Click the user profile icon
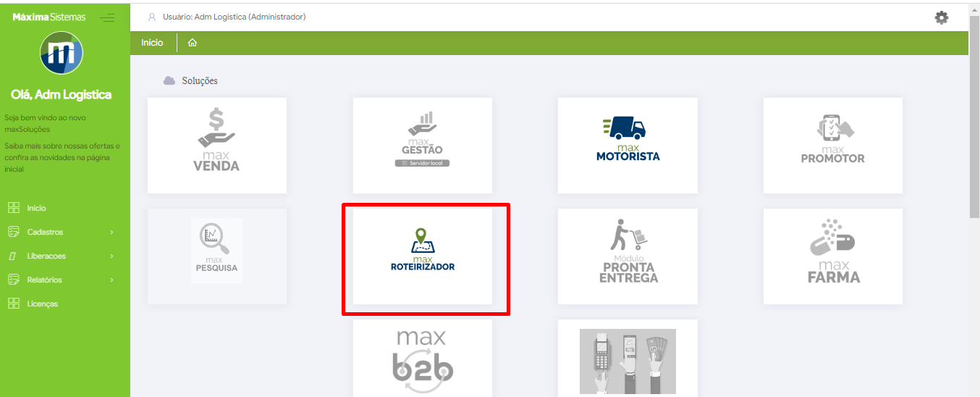980x397 pixels. click(x=152, y=17)
